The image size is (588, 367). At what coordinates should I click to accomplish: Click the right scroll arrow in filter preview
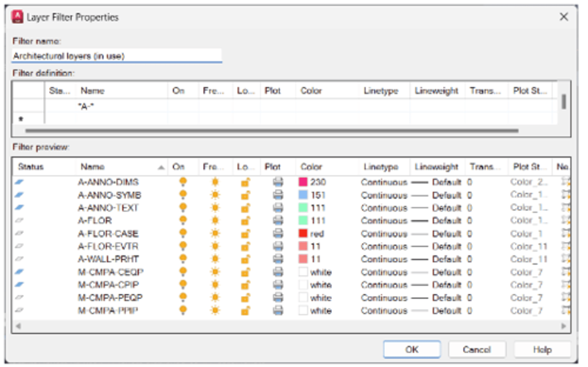(x=564, y=326)
